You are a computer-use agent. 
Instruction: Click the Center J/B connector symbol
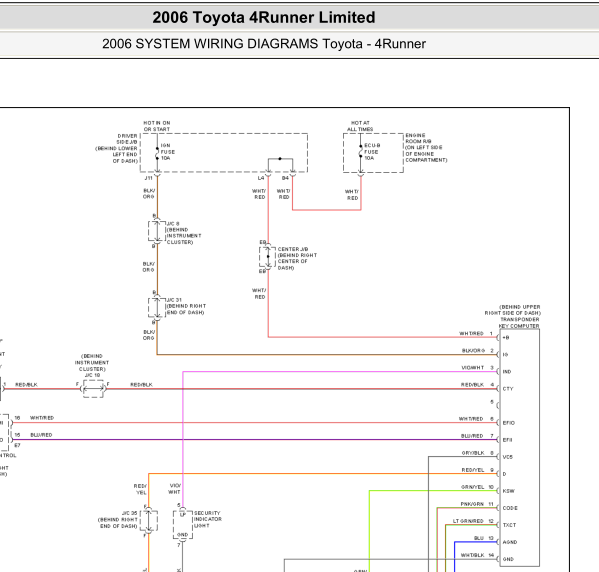[x=267, y=257]
